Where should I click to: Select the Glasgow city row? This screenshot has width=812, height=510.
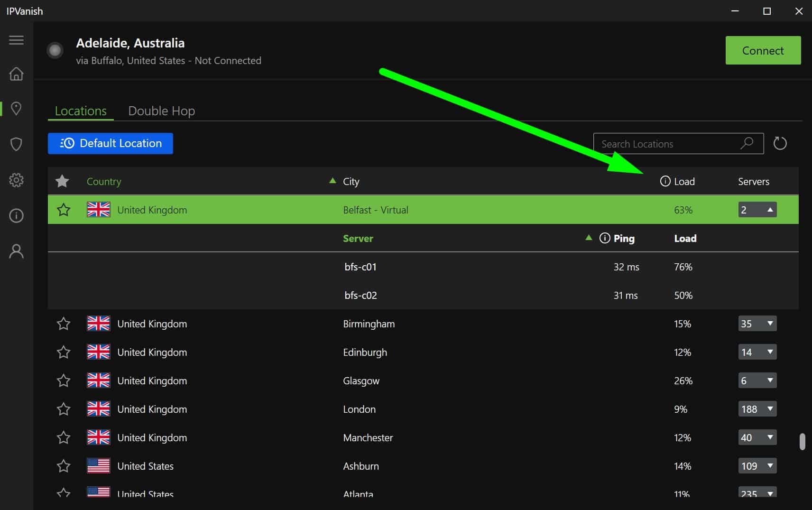423,380
